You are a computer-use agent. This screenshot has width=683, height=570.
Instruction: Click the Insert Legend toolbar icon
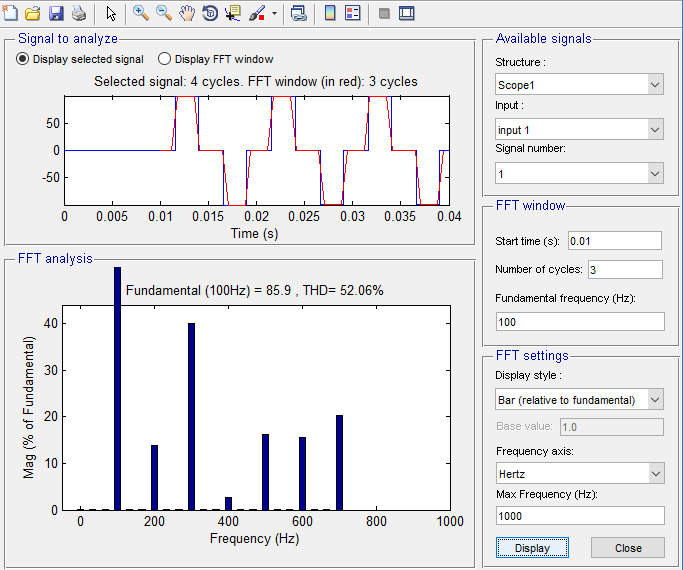[353, 14]
